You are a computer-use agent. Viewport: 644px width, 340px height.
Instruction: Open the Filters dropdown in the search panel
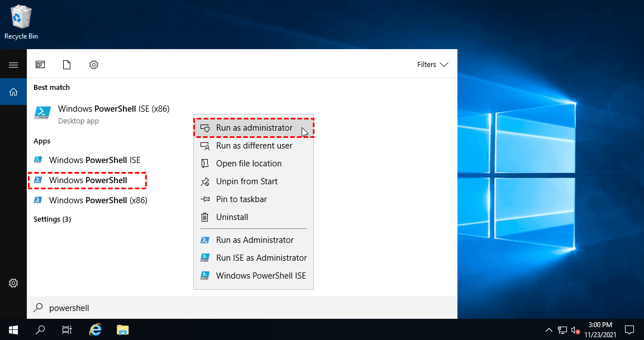coord(432,64)
